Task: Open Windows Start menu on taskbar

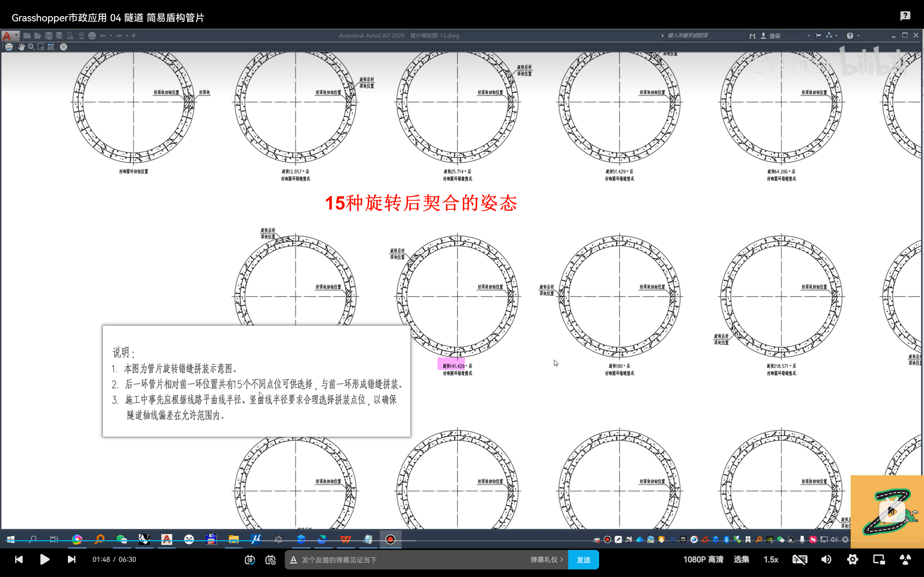Action: [11, 539]
